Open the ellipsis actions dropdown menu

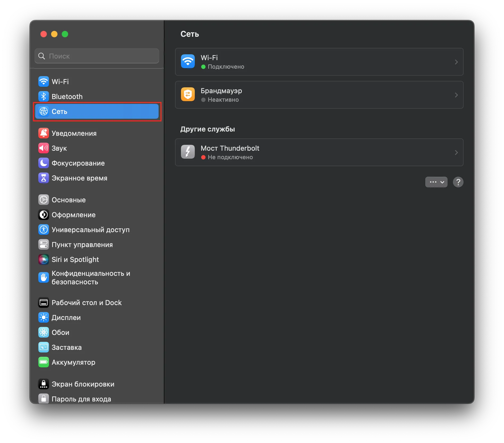pos(436,182)
